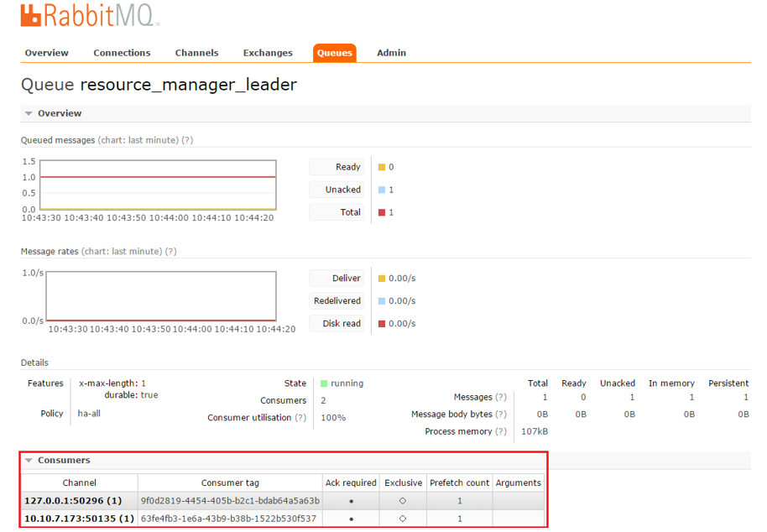Click the Queued messages help (?) icon
Viewport: 767px width, 532px height.
[x=187, y=140]
